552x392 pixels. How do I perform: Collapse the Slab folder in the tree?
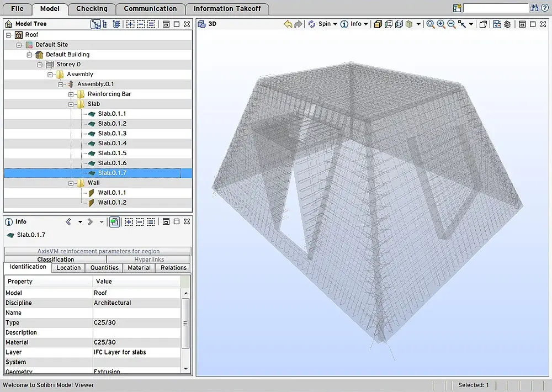click(x=72, y=104)
